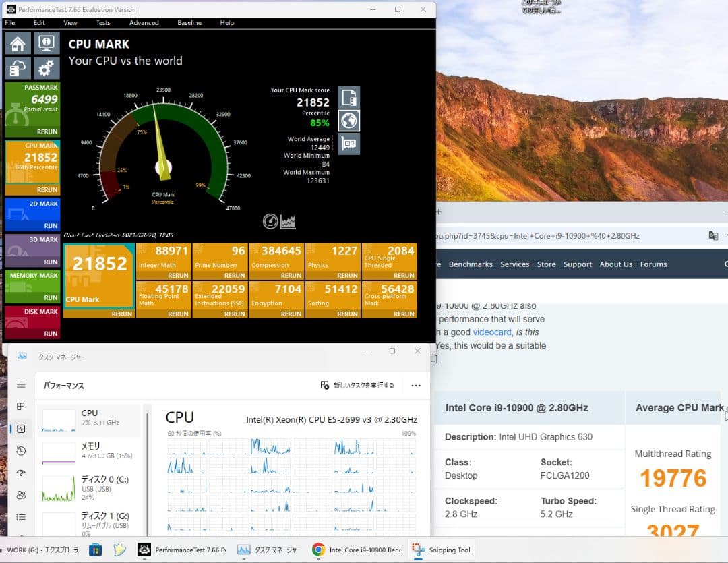Expand the Task Manager hamburger navigation
The width and height of the screenshot is (728, 563).
pos(20,385)
